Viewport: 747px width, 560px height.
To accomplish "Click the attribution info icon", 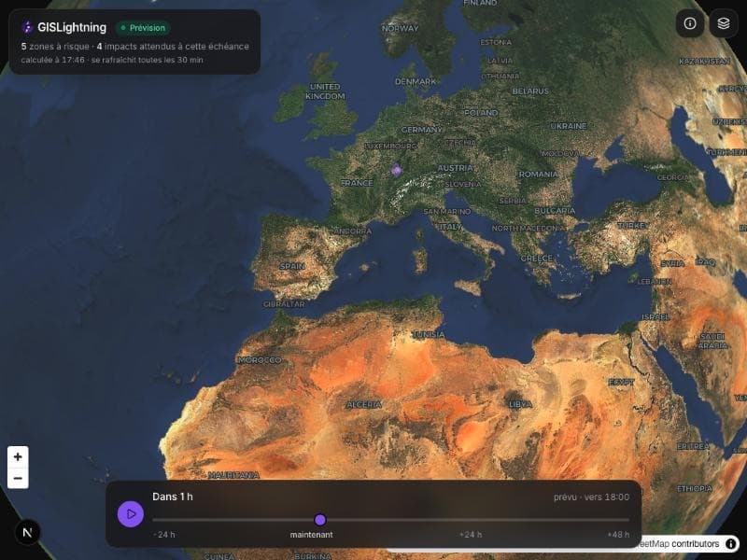I will [x=730, y=543].
